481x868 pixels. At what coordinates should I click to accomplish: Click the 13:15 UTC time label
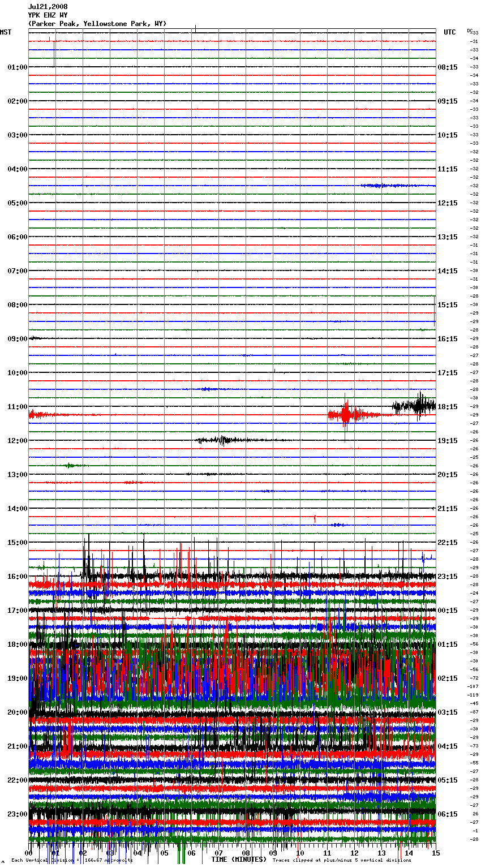click(x=448, y=237)
